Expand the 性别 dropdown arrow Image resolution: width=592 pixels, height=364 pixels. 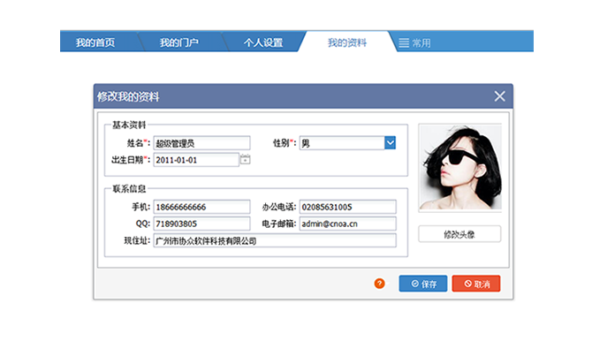pyautogui.click(x=390, y=143)
